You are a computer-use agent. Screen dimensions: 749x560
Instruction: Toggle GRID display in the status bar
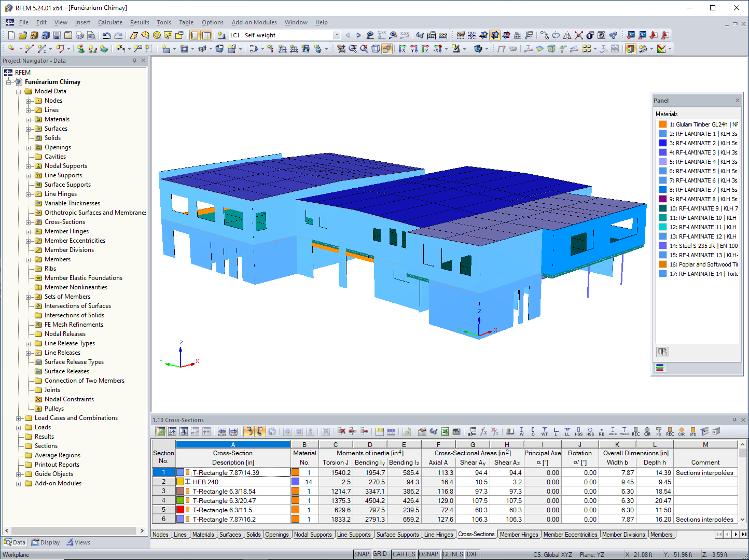(x=380, y=554)
